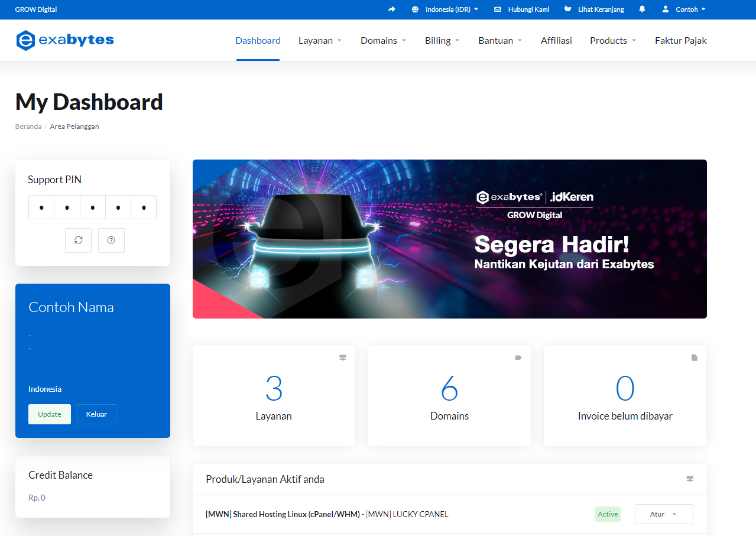The width and height of the screenshot is (756, 536).
Task: Click the Exabytes logo
Action: click(65, 40)
